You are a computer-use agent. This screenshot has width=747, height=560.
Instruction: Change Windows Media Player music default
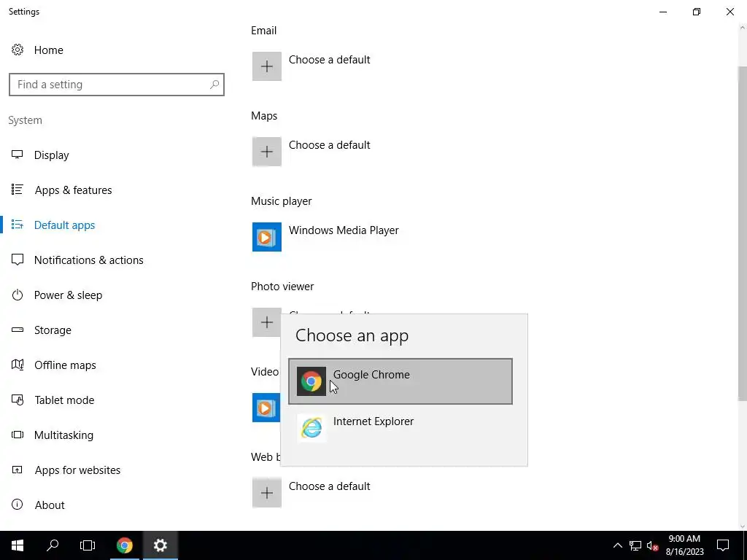click(x=344, y=230)
